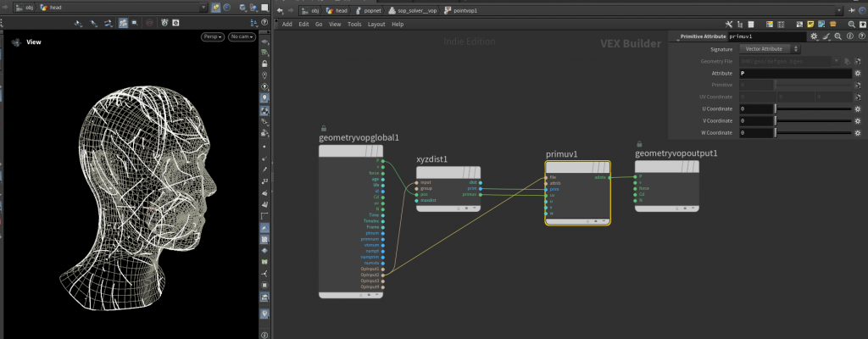868x339 pixels.
Task: Click the gear icon next to Attribute field
Action: [857, 74]
